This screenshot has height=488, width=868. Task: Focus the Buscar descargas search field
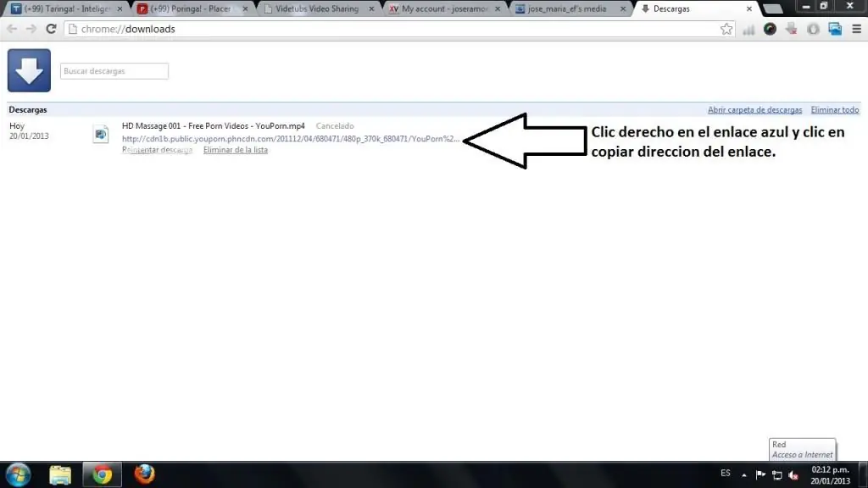coord(114,71)
